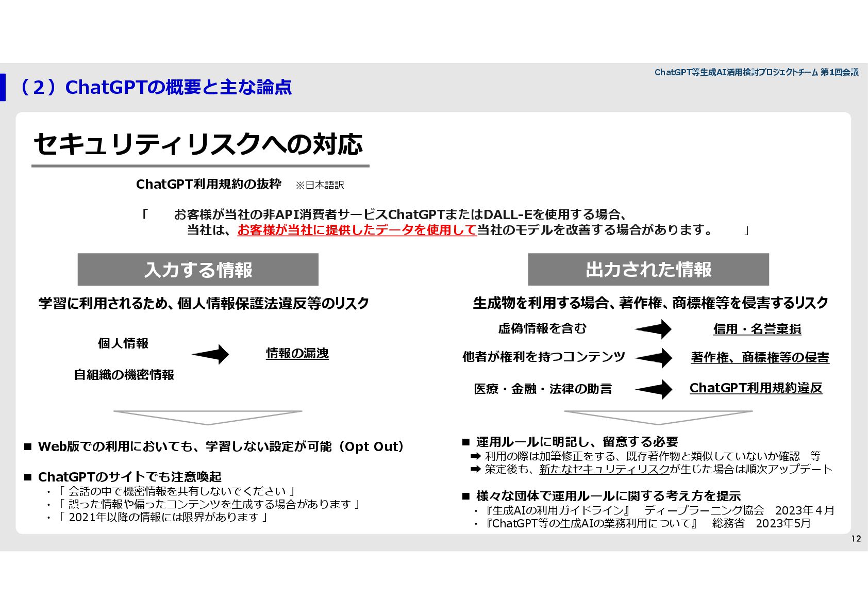This screenshot has height=614, width=868.
Task: Click the text '他者が権利を持つコンテンツ'
Action: (544, 357)
